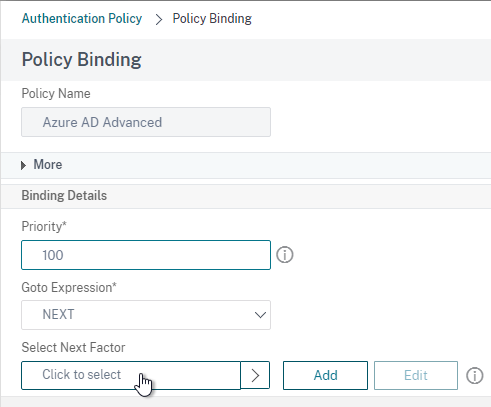Click the arrow button beside Click to select
The height and width of the screenshot is (407, 491).
point(255,375)
